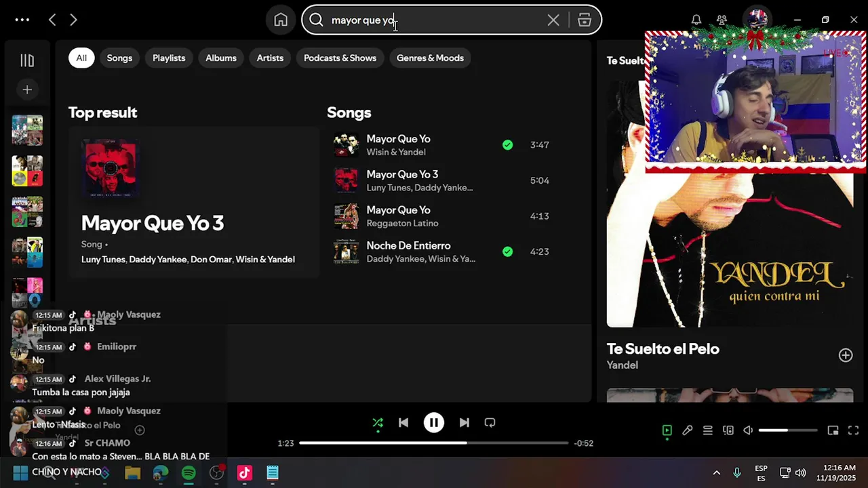Open first playlist thumbnail in library sidebar
Viewport: 868px width, 488px height.
pyautogui.click(x=27, y=130)
